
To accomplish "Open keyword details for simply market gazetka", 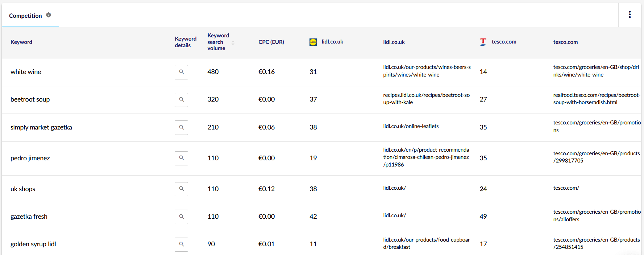I will tap(181, 128).
